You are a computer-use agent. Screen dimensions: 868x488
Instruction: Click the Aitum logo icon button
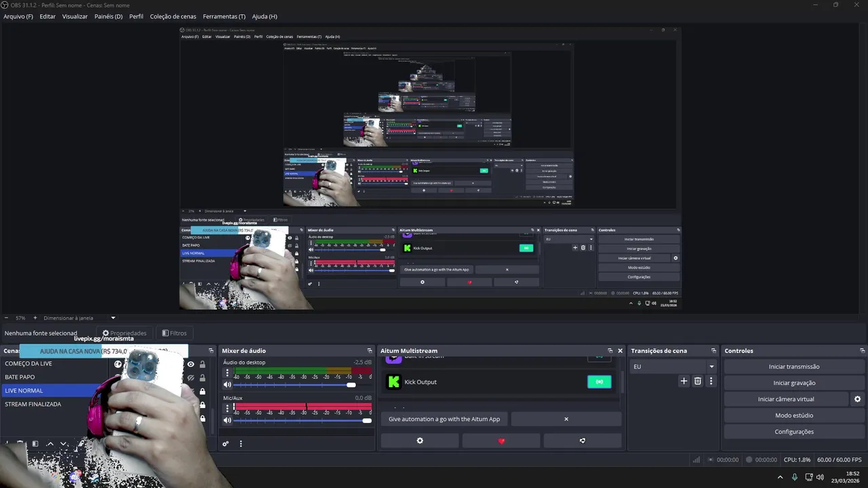pyautogui.click(x=583, y=441)
